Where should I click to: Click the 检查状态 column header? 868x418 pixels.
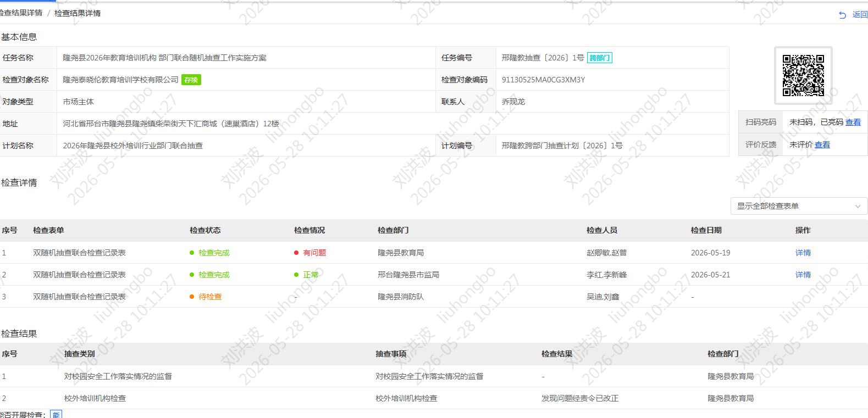point(205,230)
